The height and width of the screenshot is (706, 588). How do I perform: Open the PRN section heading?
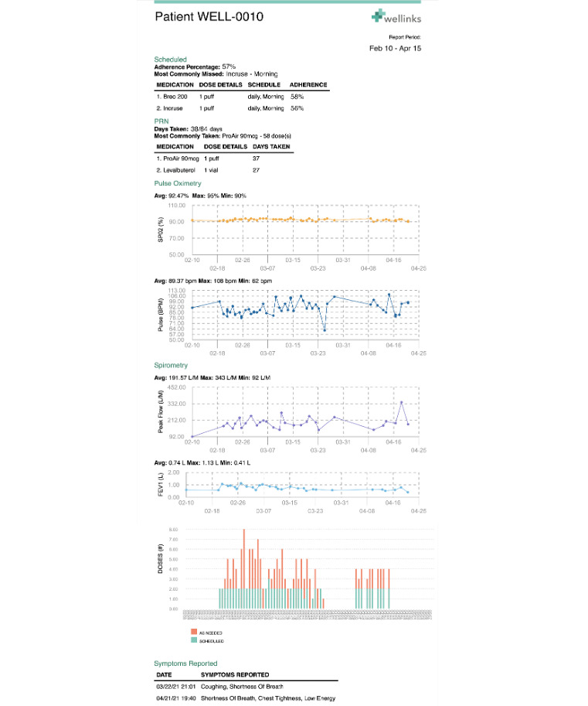pos(161,121)
